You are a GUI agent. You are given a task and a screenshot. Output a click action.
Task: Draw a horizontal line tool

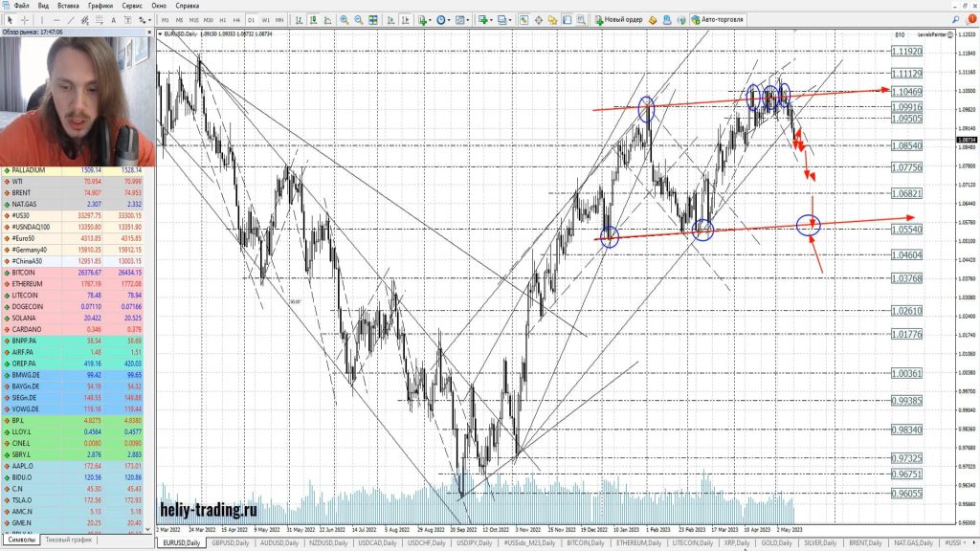57,19
